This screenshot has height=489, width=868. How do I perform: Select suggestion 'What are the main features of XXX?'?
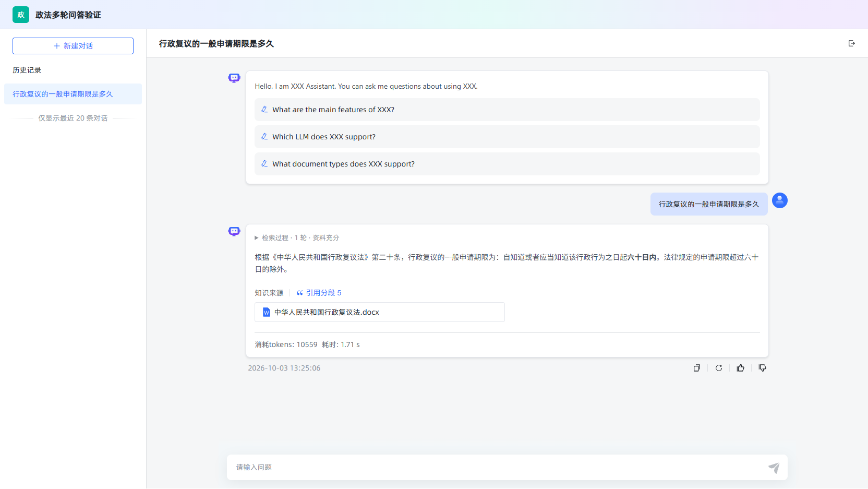(x=507, y=110)
